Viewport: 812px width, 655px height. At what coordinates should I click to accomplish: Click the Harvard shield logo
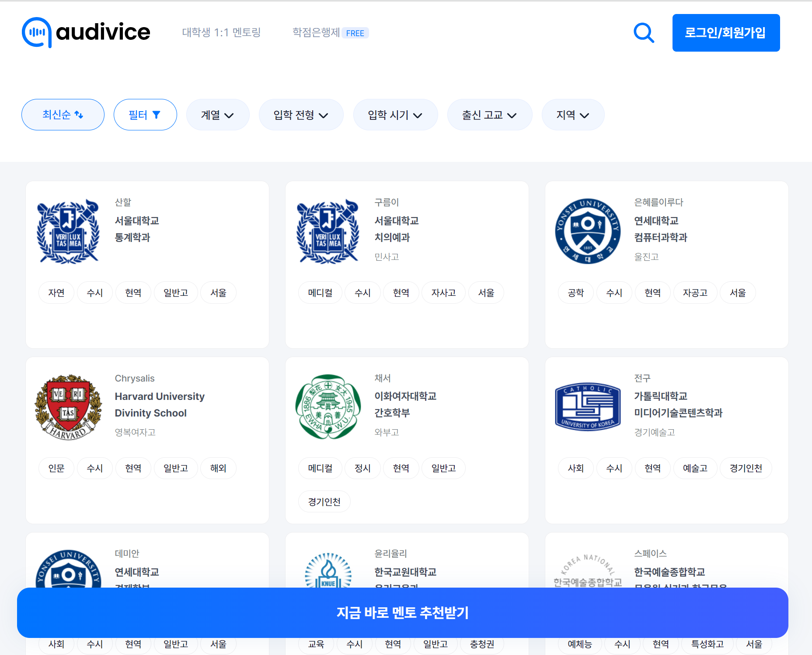pyautogui.click(x=68, y=407)
